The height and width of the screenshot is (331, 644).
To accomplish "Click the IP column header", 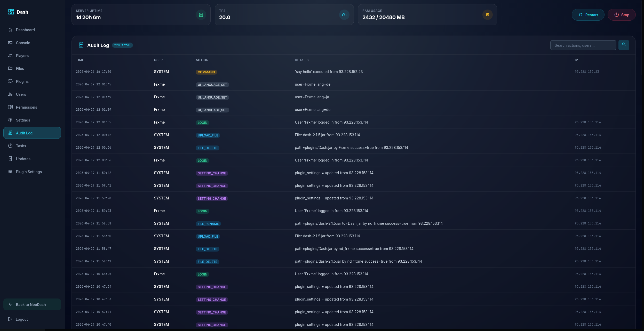I will click(576, 60).
